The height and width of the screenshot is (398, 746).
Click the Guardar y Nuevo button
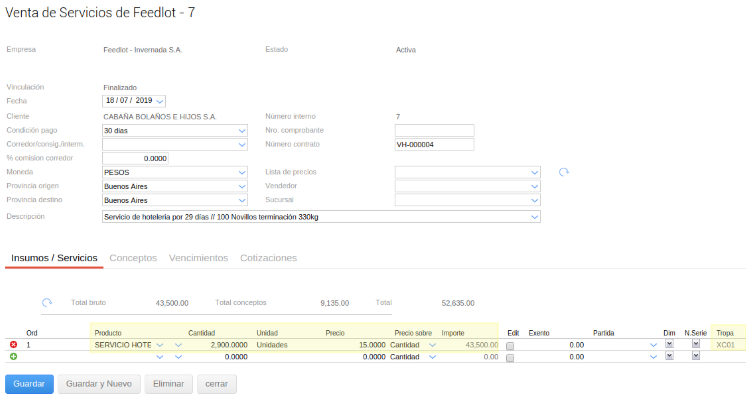[x=99, y=384]
